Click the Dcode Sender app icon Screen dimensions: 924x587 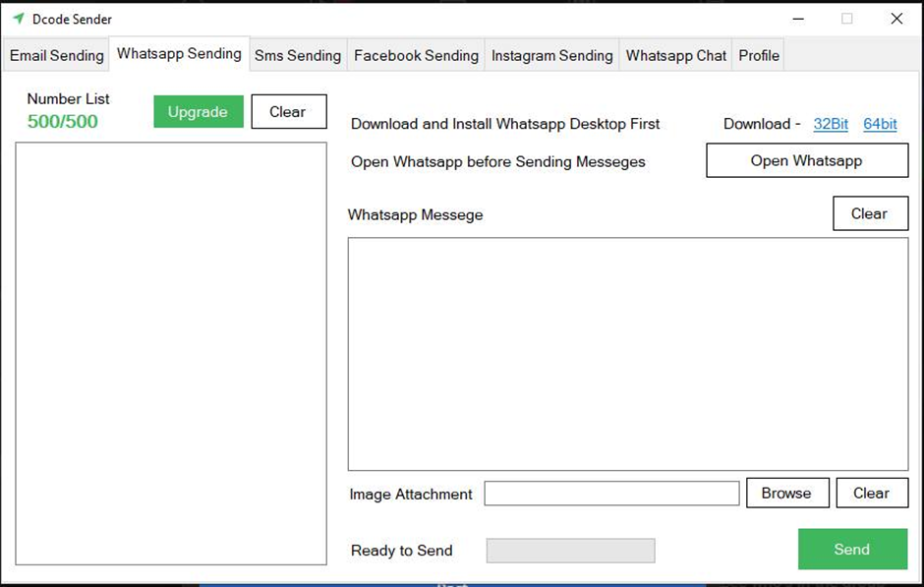pos(19,19)
